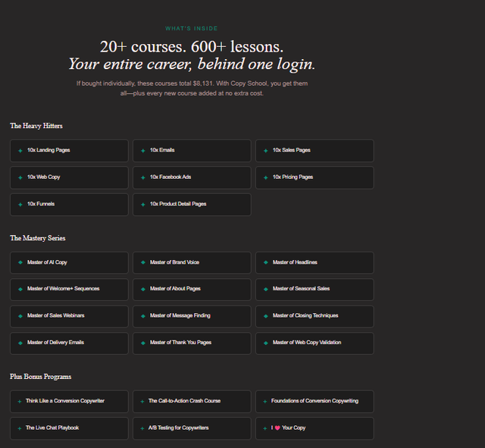Select The Live Chat Playbook text
485x448 pixels.
[x=52, y=428]
